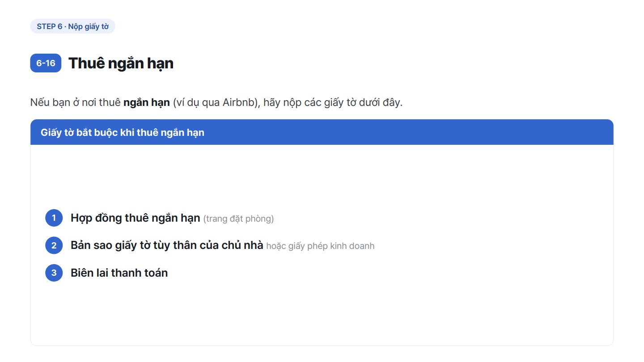Select the STEP 6 text in the pill
Screen dimensions: 644x362
coord(50,26)
